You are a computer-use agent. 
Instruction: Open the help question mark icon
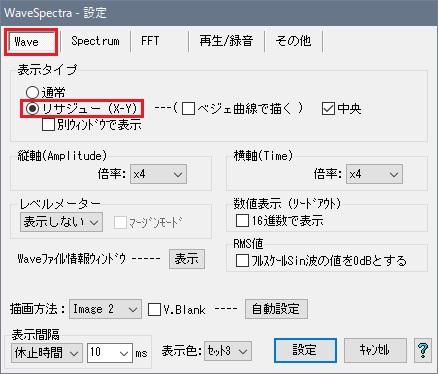423,350
